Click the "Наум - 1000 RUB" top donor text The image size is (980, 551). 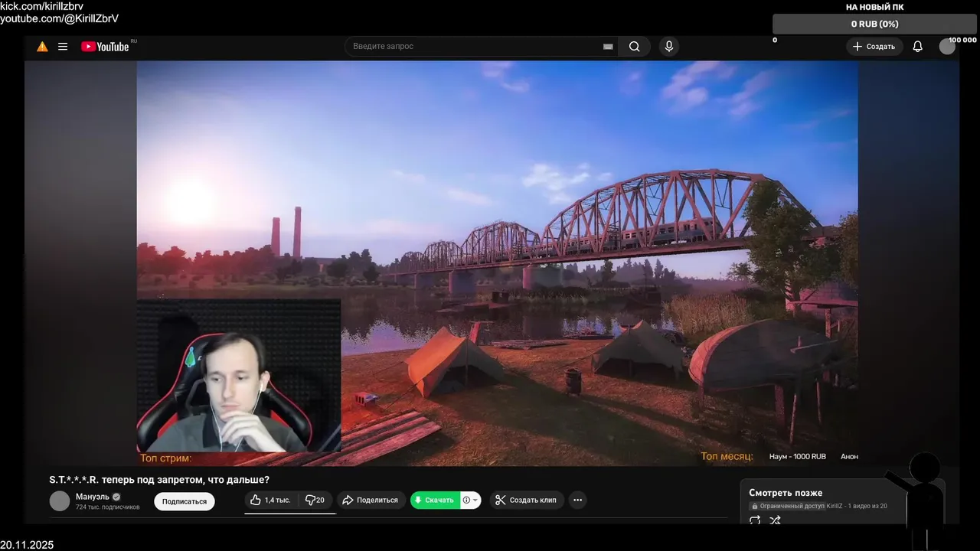[x=797, y=456]
